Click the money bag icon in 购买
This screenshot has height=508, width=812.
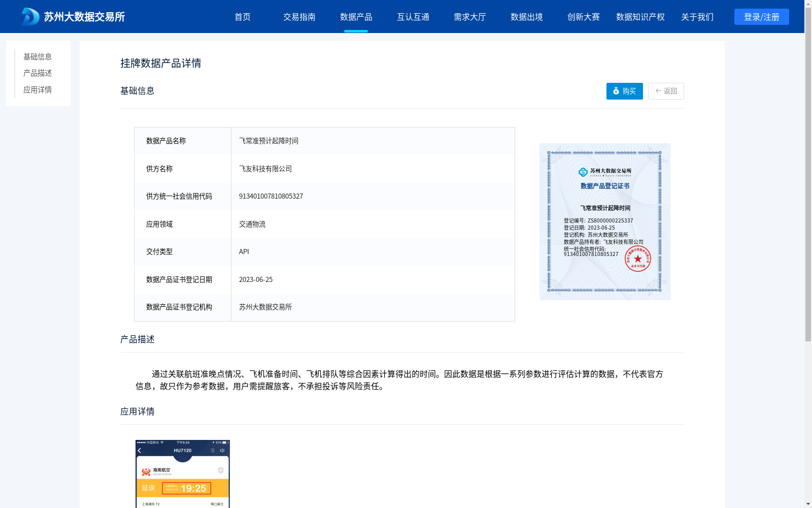tap(616, 91)
